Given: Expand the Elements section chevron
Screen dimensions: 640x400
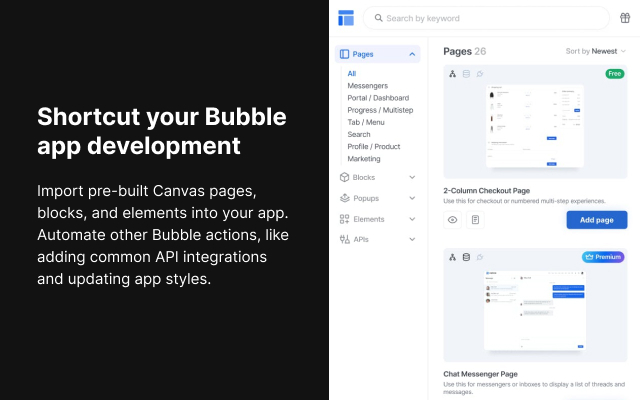Looking at the screenshot, I should click(412, 219).
